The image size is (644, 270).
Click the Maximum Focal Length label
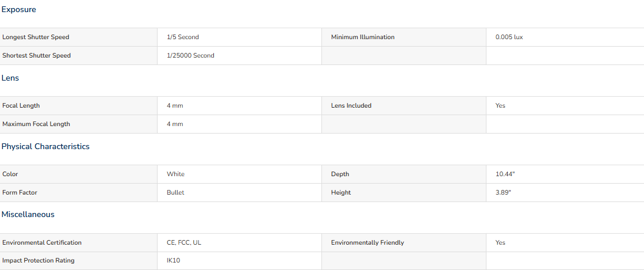(x=36, y=124)
